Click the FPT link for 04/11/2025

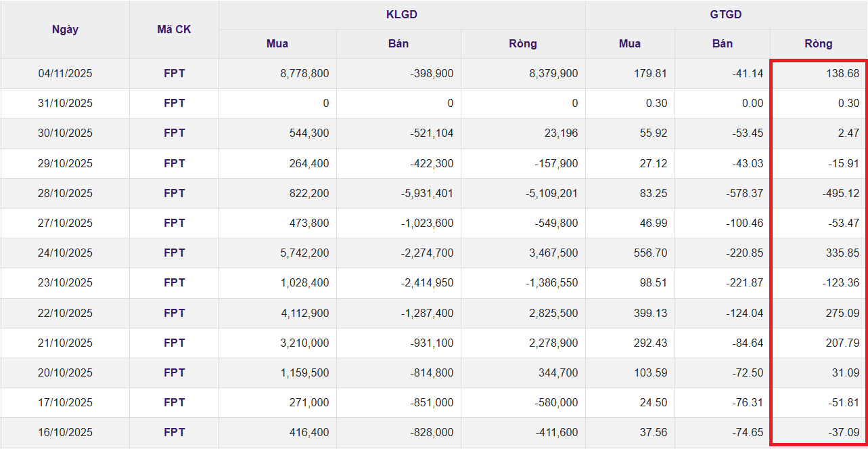click(174, 73)
